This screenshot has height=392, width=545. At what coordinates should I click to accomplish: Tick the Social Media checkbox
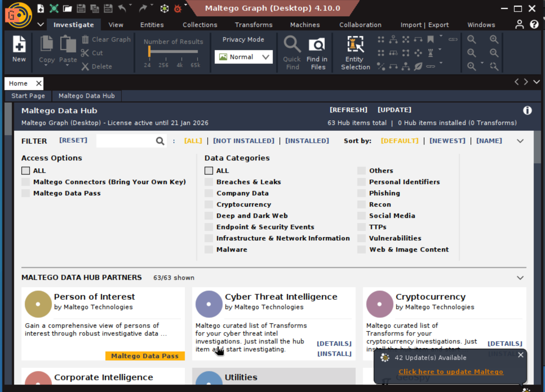[362, 216]
